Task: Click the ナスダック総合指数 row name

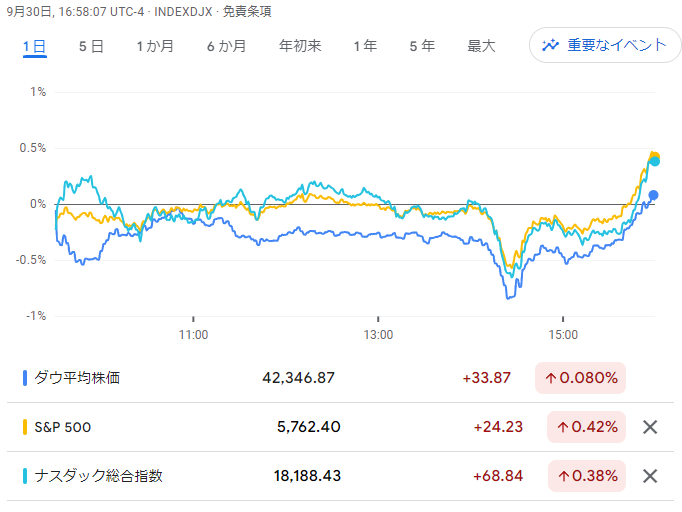Action: click(x=99, y=476)
